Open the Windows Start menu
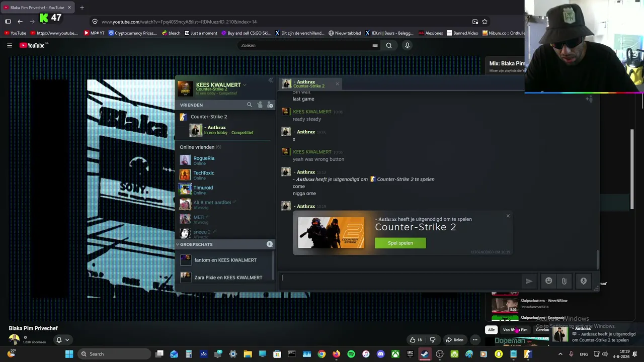 (x=69, y=354)
